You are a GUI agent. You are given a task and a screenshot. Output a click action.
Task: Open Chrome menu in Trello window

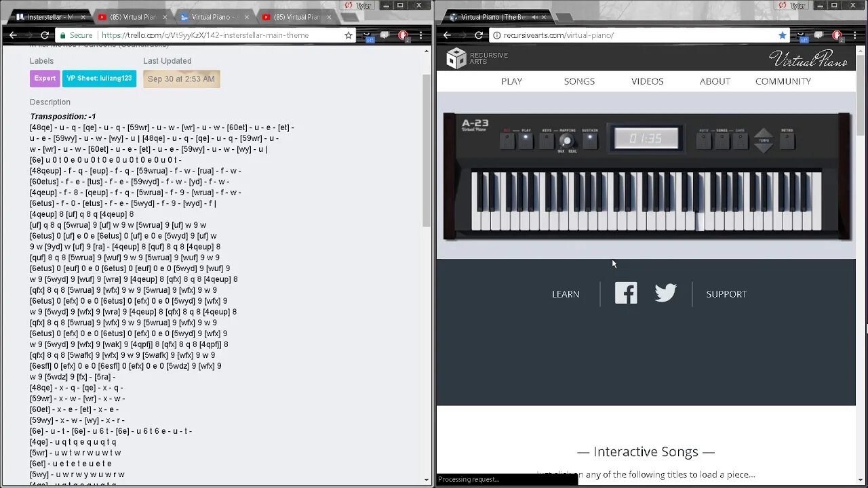420,35
